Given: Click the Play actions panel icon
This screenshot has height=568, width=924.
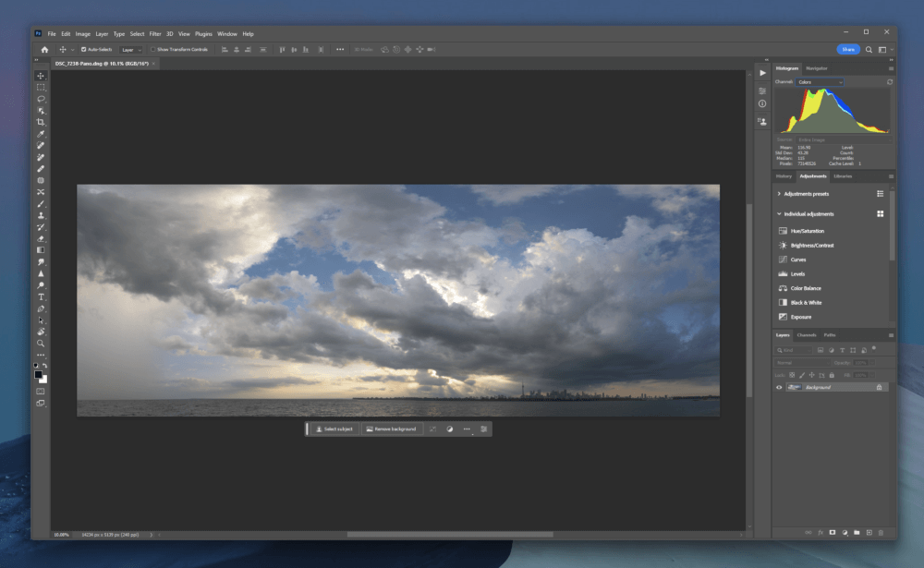Looking at the screenshot, I should coord(762,72).
